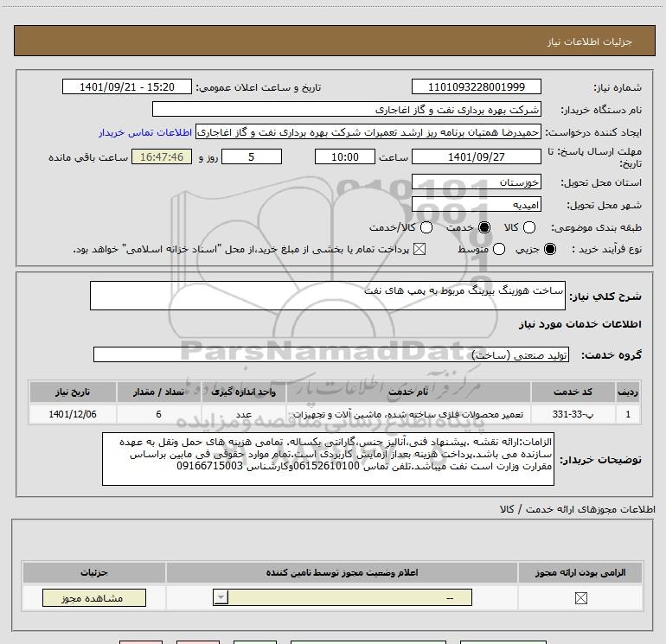Screen dimensions: 666x644
Task: Click the نام خدمت column header
Action: click(x=408, y=392)
